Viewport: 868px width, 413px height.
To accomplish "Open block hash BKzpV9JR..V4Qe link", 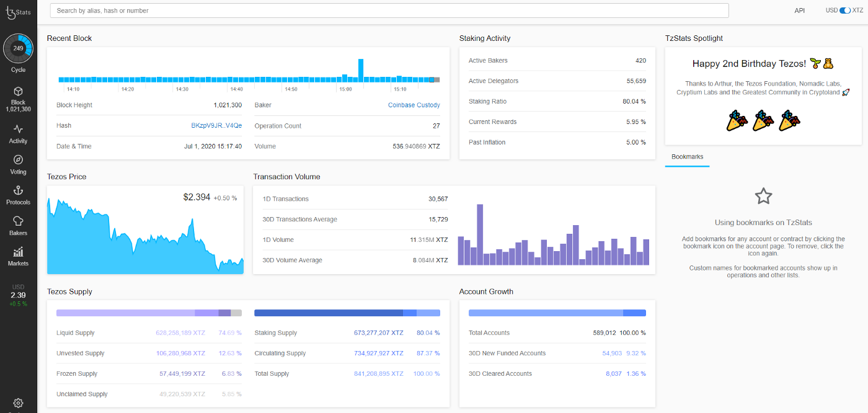I will click(x=216, y=126).
